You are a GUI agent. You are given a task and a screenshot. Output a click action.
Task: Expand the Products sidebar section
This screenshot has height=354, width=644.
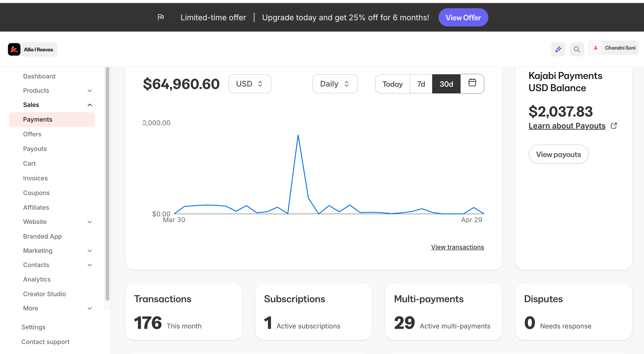[89, 91]
